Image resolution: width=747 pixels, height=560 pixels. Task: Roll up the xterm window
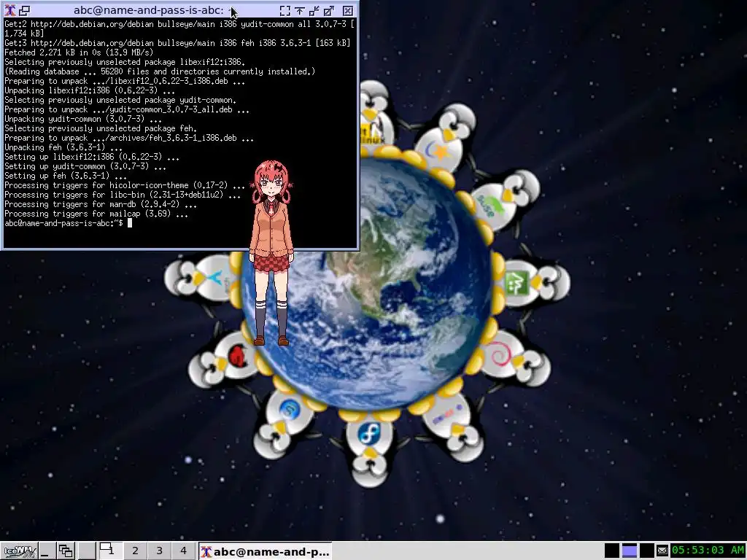pos(300,10)
